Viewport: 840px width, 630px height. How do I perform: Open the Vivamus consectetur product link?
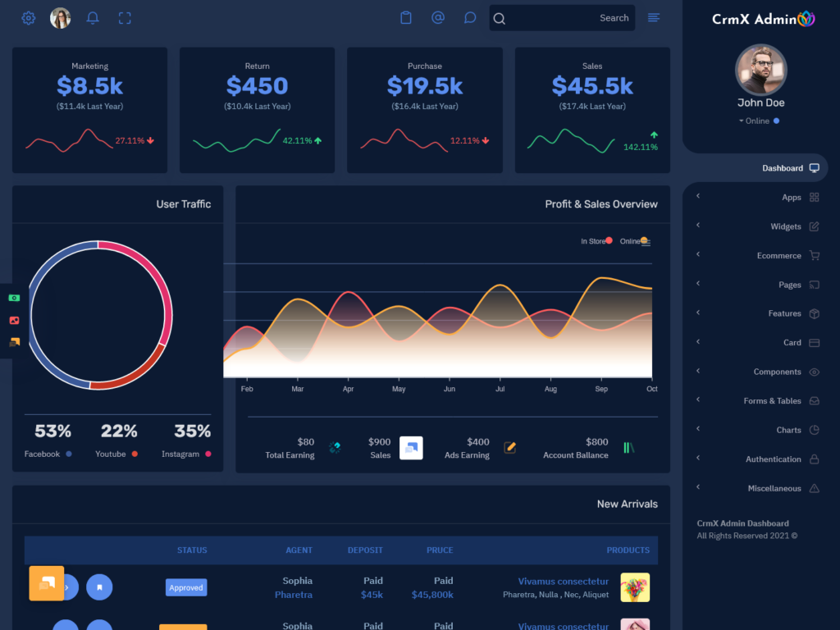point(563,582)
